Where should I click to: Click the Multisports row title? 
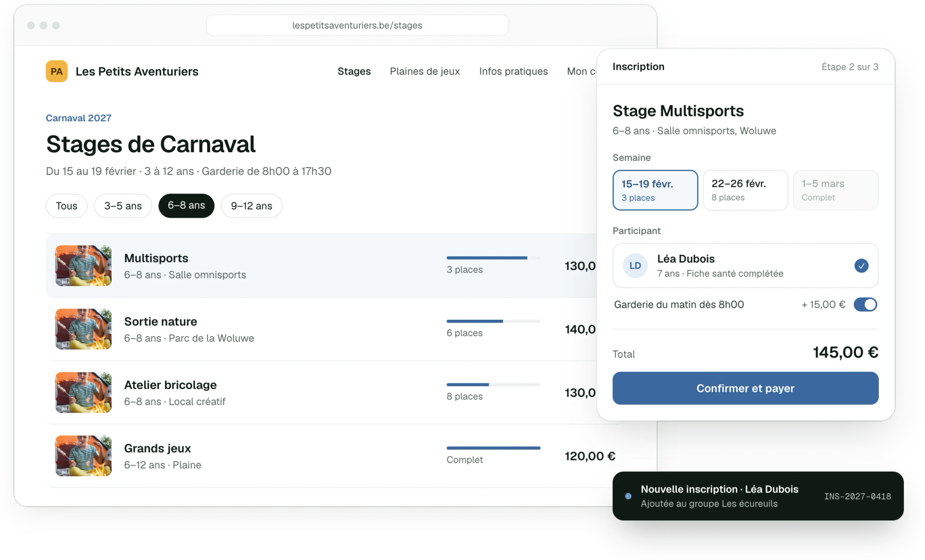tap(156, 258)
